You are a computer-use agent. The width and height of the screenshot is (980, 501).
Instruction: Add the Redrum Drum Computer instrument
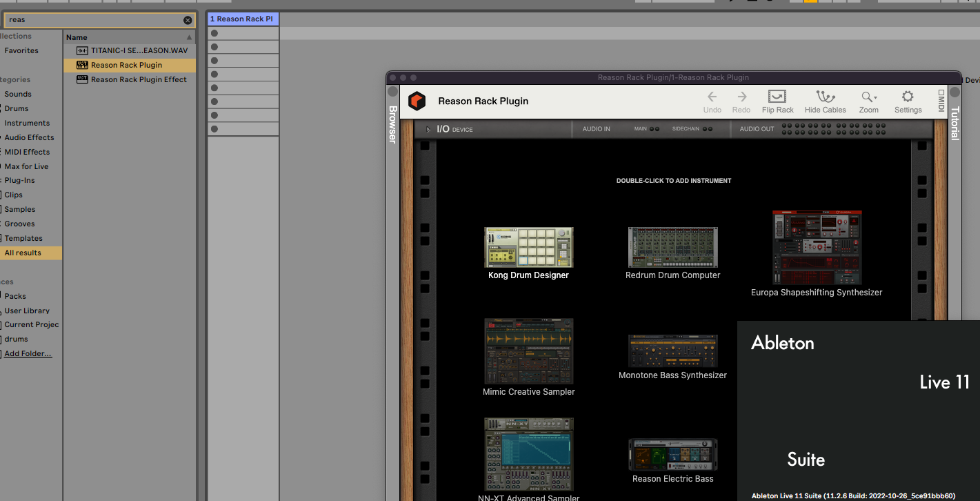click(x=672, y=247)
